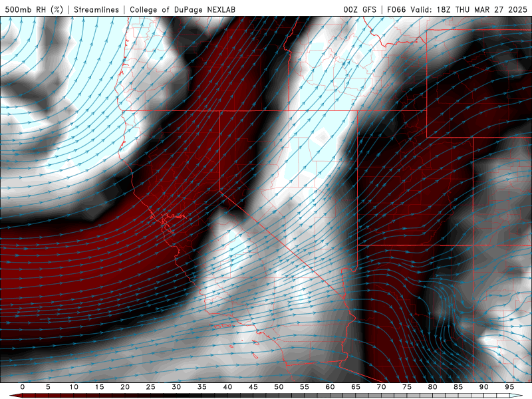Click the "5" label on the color scale
This screenshot has width=532, height=399.
[x=48, y=387]
